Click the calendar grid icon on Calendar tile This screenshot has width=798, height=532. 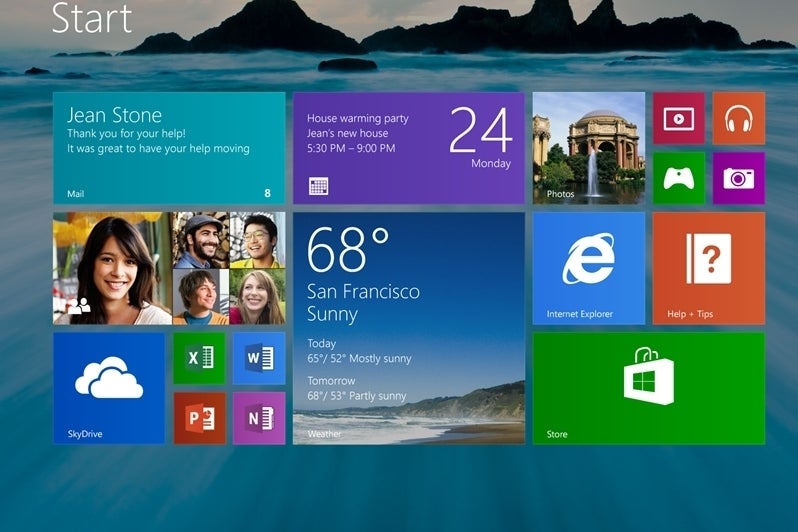click(319, 186)
